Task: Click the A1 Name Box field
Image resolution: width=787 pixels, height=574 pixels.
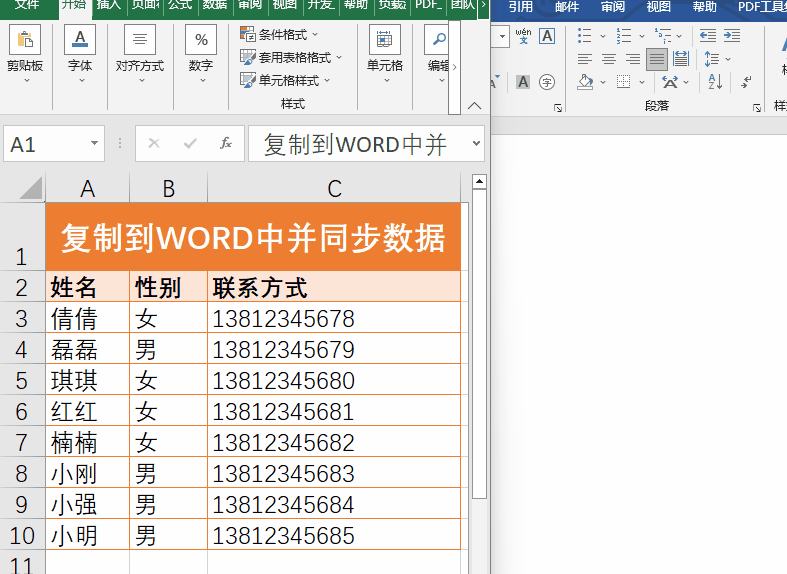Action: click(x=46, y=144)
